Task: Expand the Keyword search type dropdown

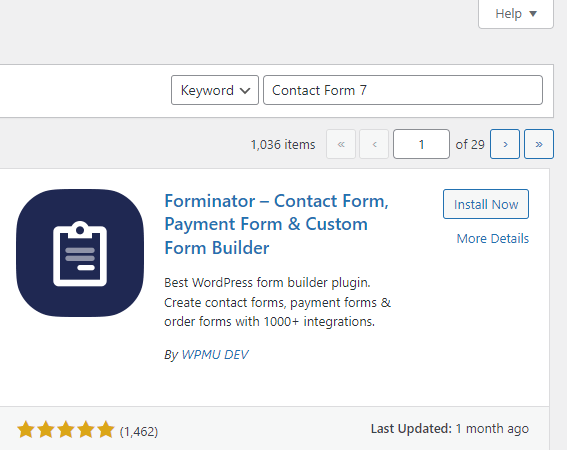Action: coord(215,90)
